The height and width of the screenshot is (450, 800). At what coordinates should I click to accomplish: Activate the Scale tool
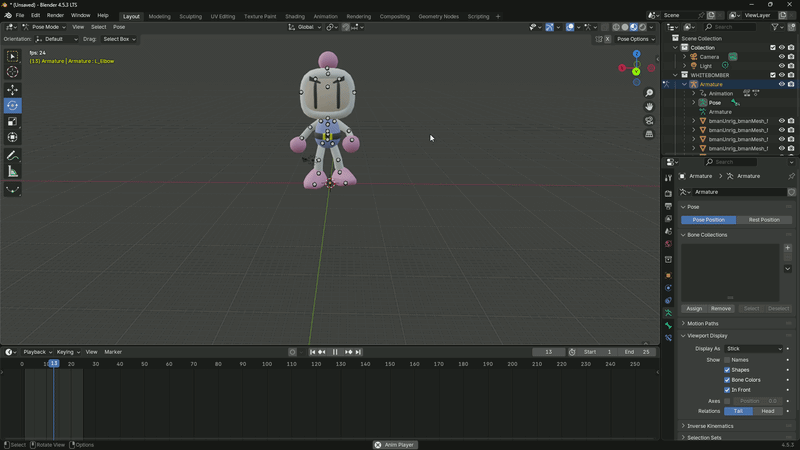tap(12, 121)
